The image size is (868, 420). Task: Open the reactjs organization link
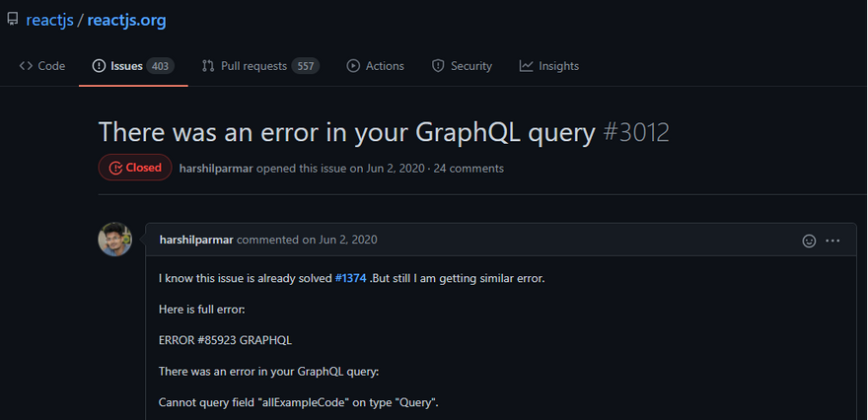[x=50, y=21]
